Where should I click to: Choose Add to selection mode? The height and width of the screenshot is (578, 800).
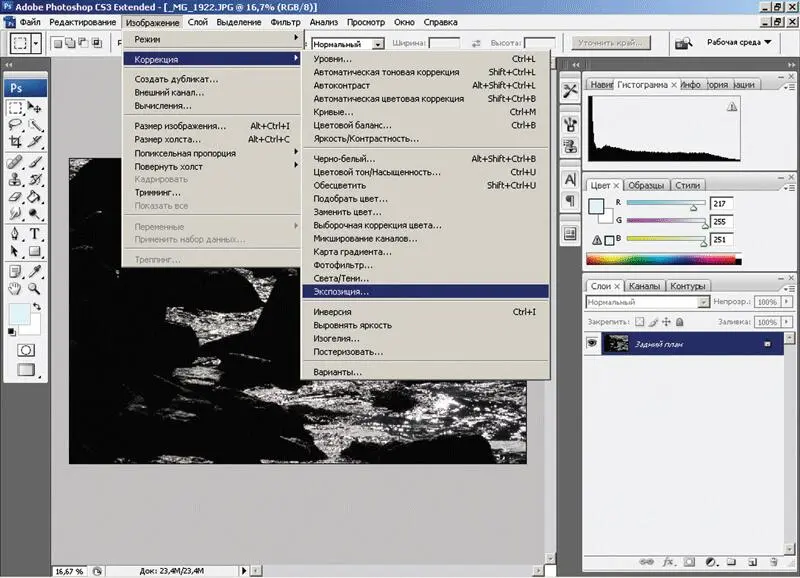71,43
